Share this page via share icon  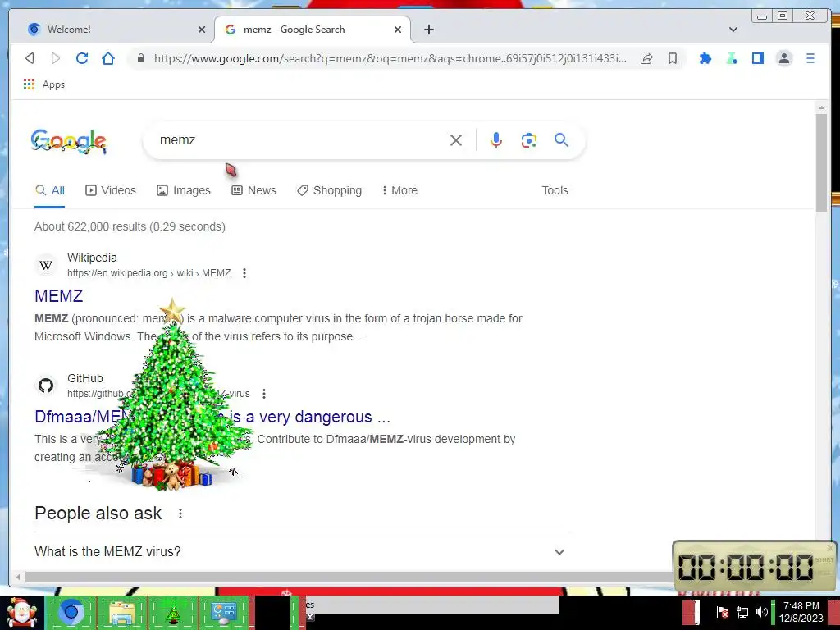point(646,58)
